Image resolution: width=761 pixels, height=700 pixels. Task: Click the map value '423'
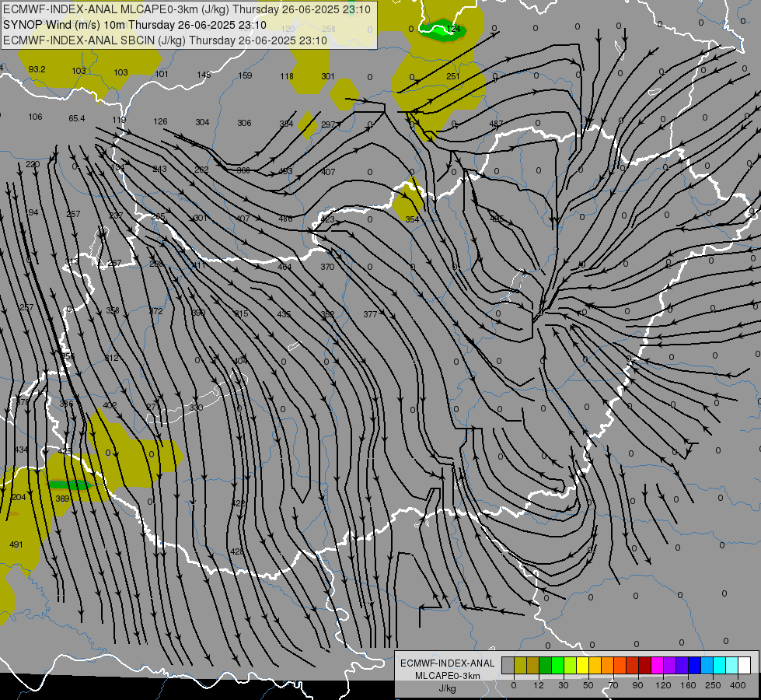pos(327,219)
